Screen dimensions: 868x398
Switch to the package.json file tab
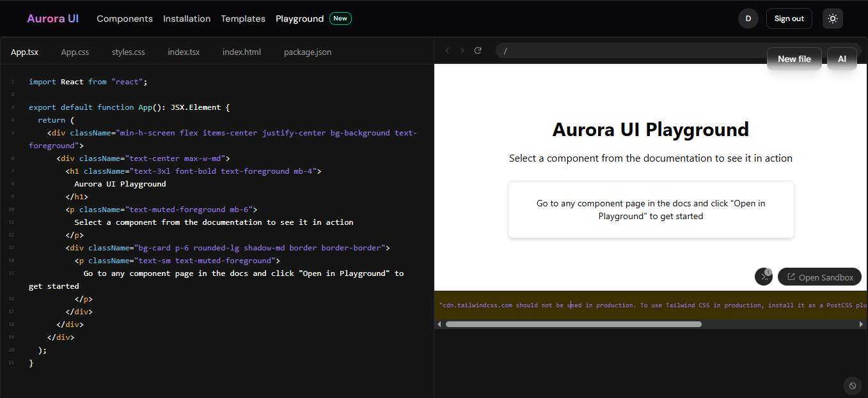click(x=308, y=52)
